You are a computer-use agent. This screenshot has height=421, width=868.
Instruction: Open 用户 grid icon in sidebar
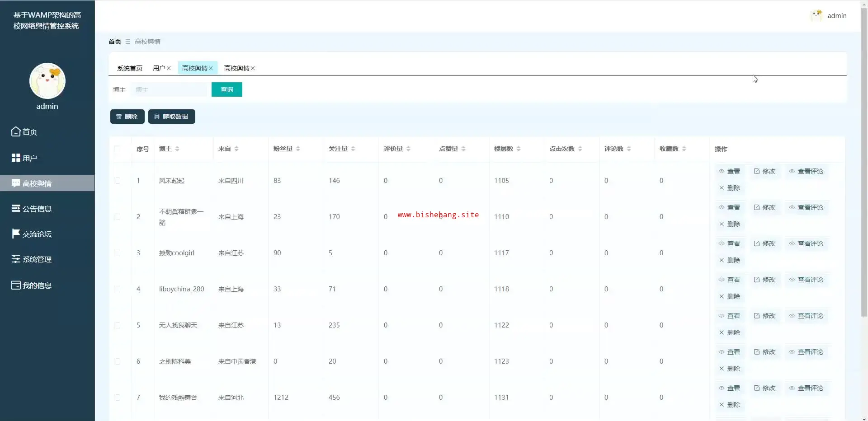16,158
